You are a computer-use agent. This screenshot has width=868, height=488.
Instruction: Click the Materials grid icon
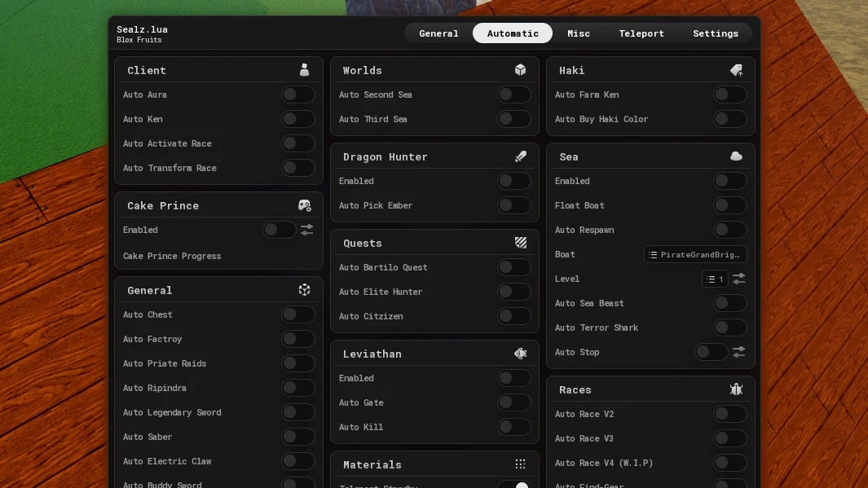pos(520,464)
